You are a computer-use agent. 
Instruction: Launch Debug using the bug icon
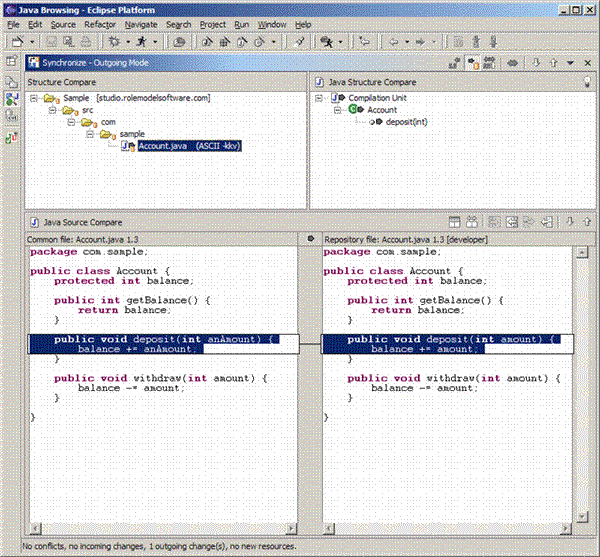(x=114, y=41)
